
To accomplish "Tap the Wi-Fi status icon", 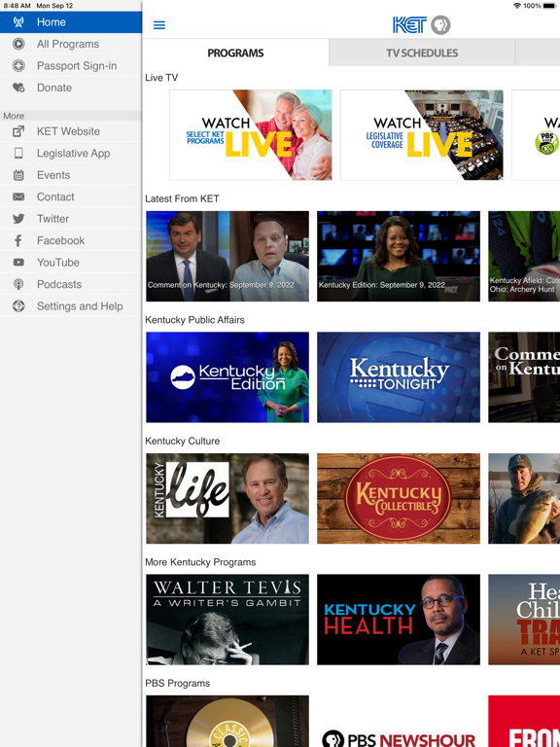I will coord(517,6).
